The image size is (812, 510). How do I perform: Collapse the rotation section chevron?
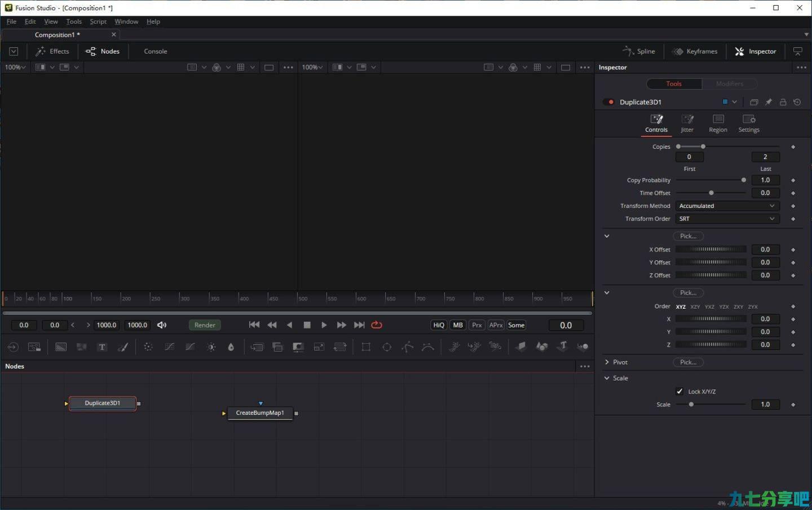click(x=607, y=292)
